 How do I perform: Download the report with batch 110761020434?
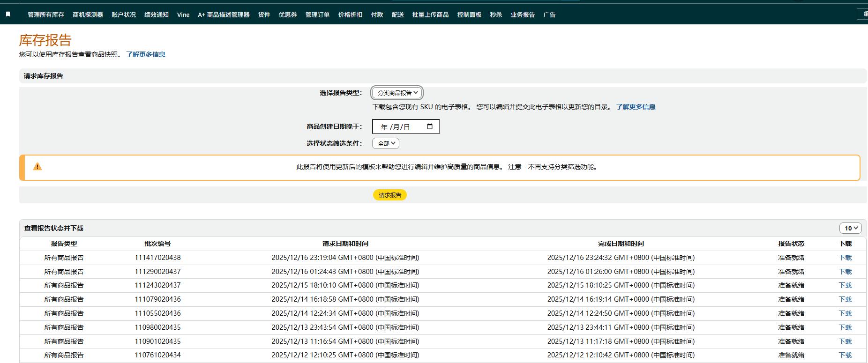[x=845, y=355]
